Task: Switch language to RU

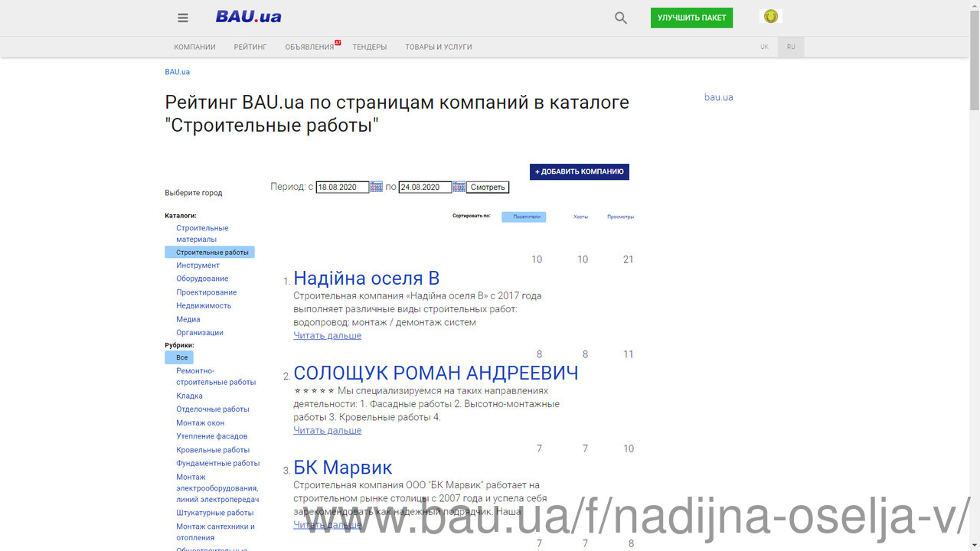Action: point(791,47)
